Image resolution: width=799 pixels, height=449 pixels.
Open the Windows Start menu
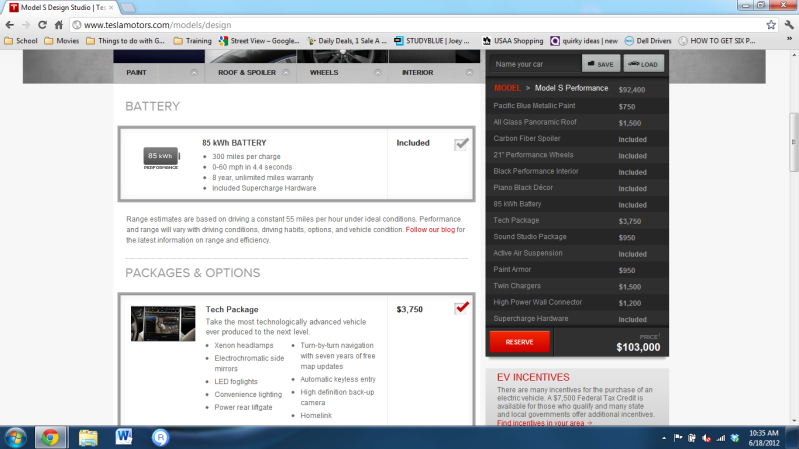(15, 438)
